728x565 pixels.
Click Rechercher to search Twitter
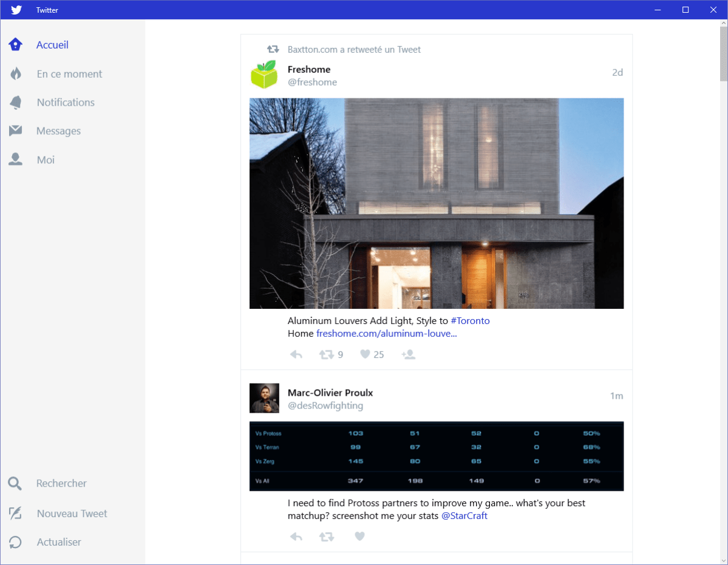(x=61, y=484)
